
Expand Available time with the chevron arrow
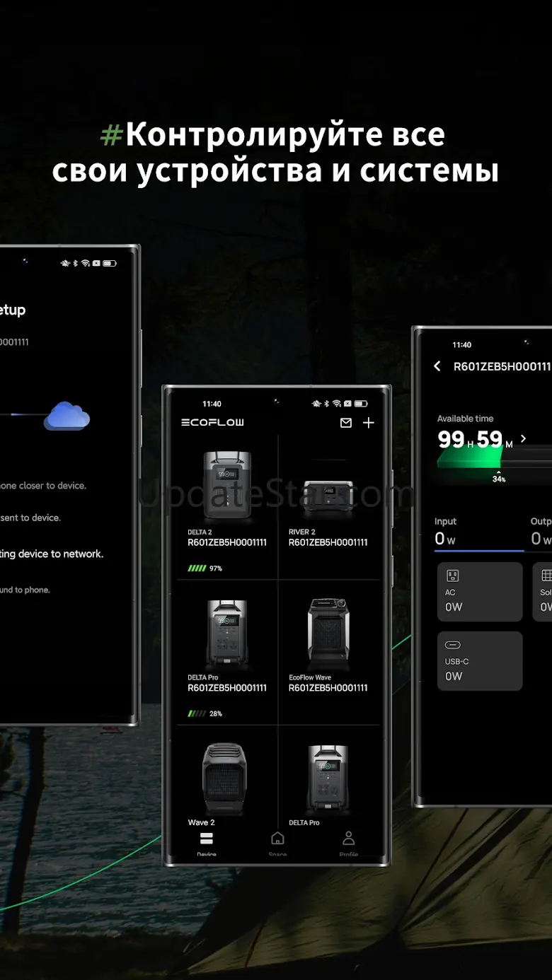pos(524,439)
